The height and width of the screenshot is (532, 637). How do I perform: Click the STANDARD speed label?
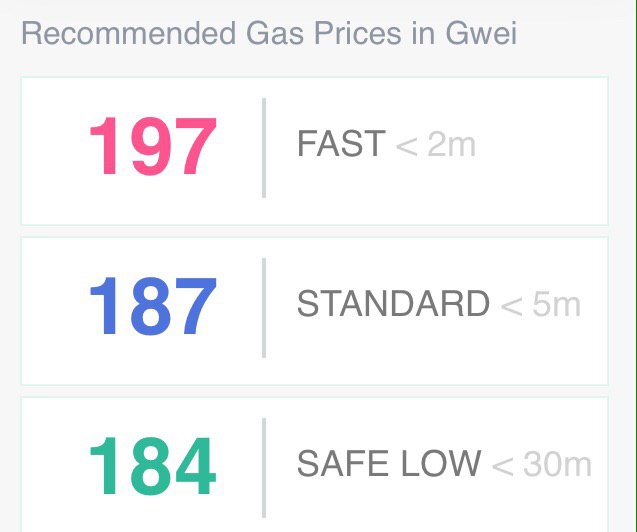[393, 304]
